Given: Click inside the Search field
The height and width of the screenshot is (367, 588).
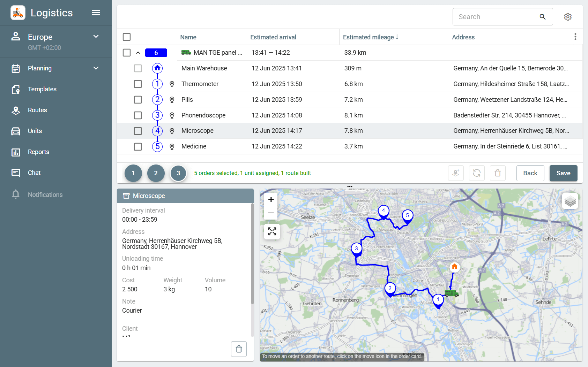Looking at the screenshot, I should click(496, 16).
